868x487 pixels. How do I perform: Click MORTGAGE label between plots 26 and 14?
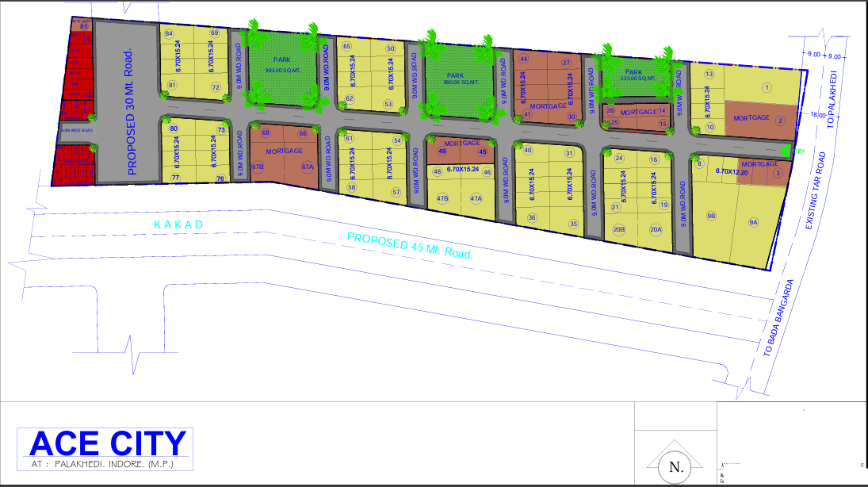638,112
